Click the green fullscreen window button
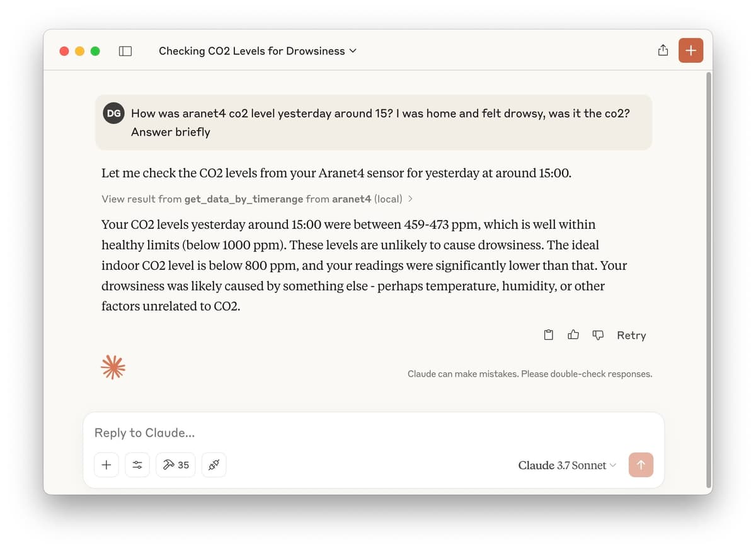The width and height of the screenshot is (756, 552). 95,51
